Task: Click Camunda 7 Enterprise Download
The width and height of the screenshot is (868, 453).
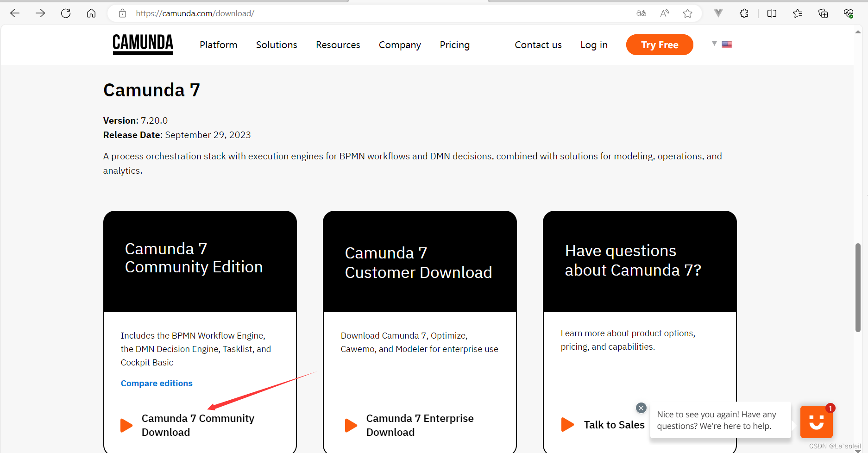Action: (x=420, y=425)
